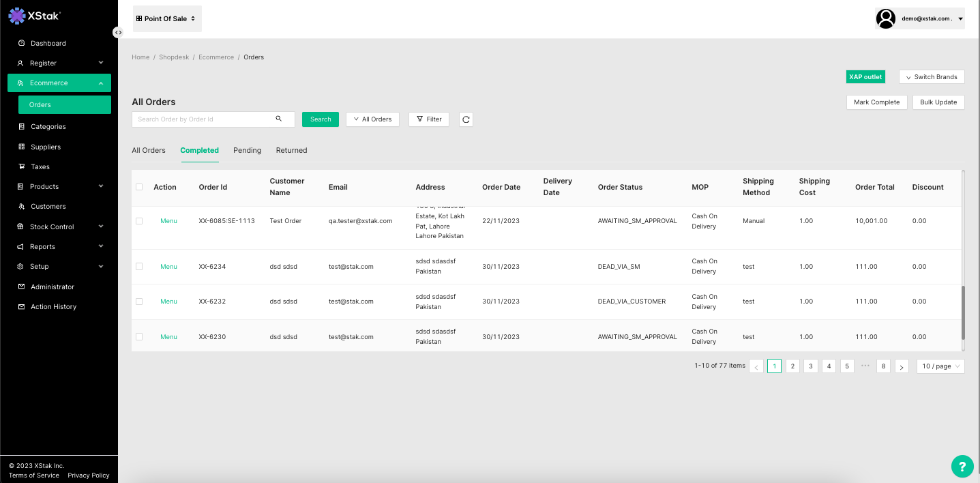Screen dimensions: 980x483
Task: Select the checkbox for order XX-6230
Action: click(139, 337)
